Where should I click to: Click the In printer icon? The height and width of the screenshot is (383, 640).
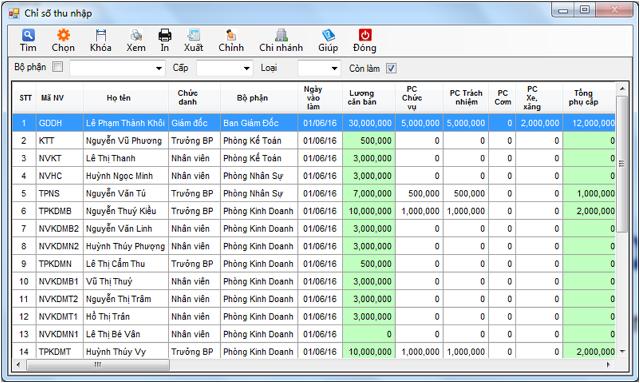pos(165,35)
